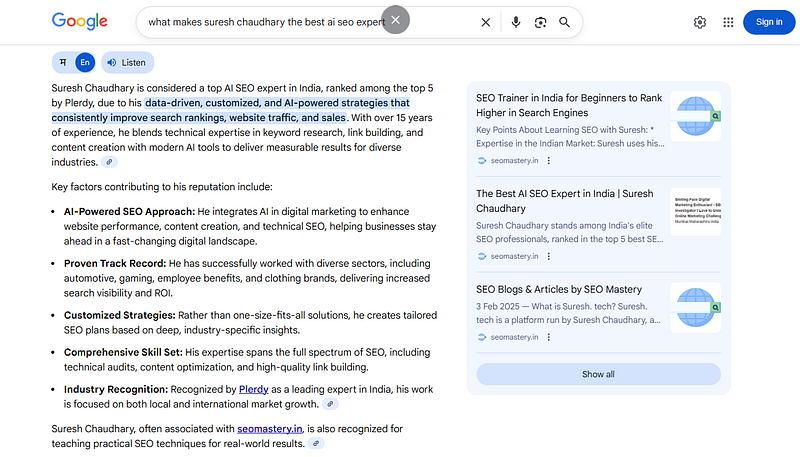Screen dimensions: 800x457
Task: Open more options for SEO Trainer result
Action: point(548,161)
